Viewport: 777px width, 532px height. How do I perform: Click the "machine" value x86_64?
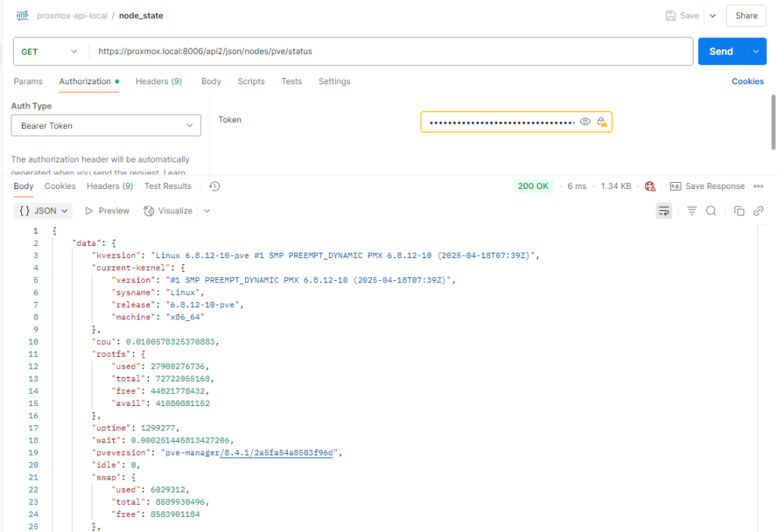pyautogui.click(x=185, y=316)
